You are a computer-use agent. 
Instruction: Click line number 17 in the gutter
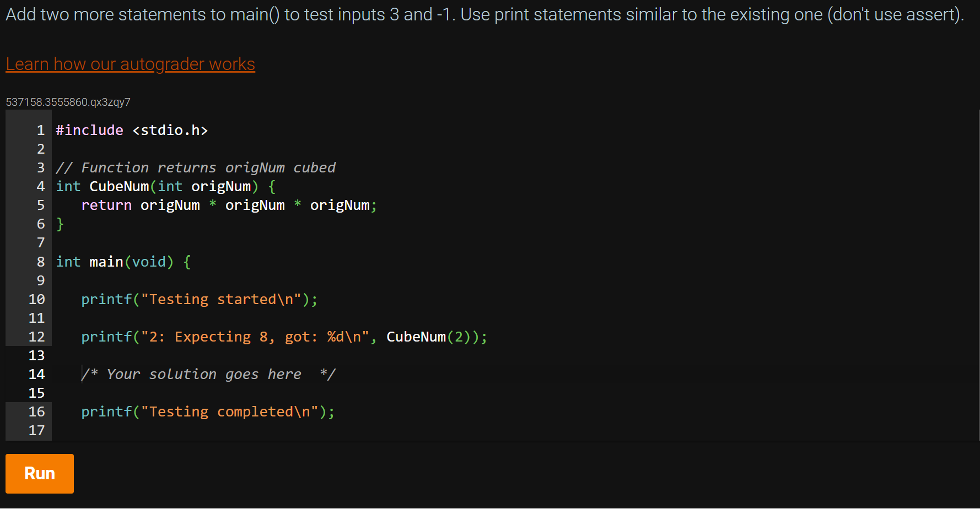click(x=36, y=430)
